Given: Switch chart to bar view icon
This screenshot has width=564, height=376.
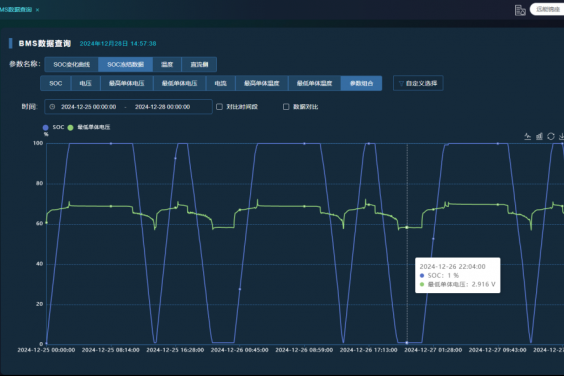Looking at the screenshot, I should (x=539, y=136).
